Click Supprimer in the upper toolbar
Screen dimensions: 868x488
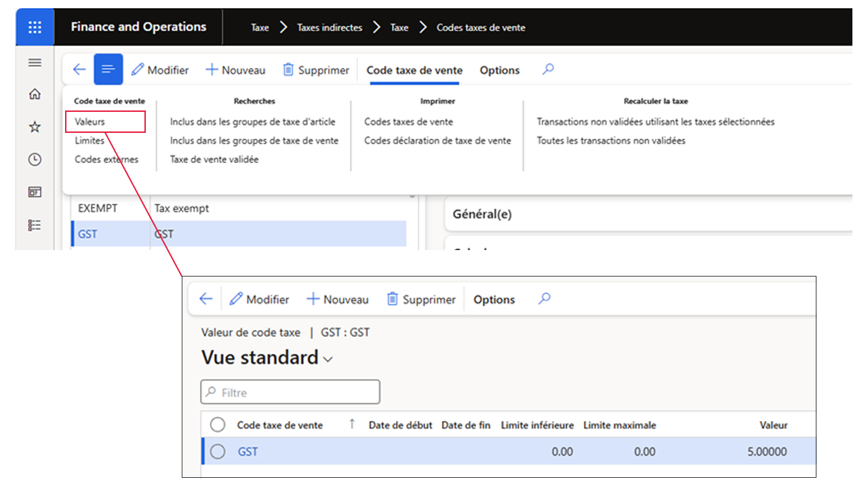(x=316, y=70)
